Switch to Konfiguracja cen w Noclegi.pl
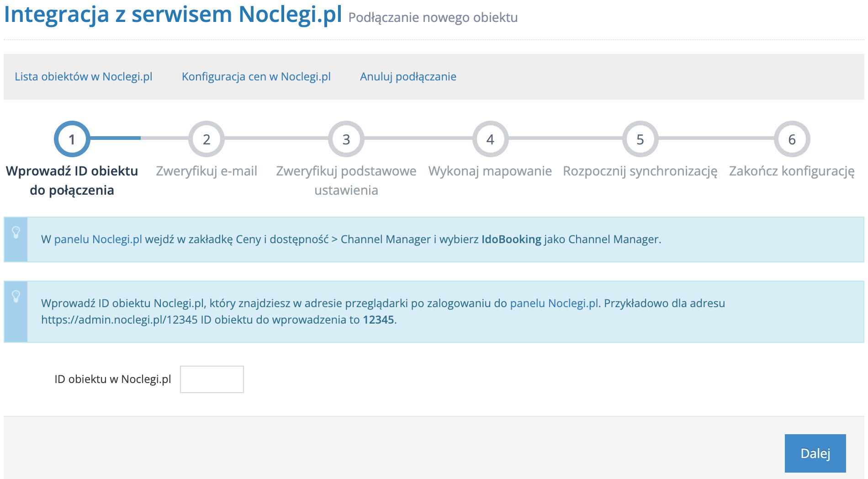 click(x=257, y=76)
